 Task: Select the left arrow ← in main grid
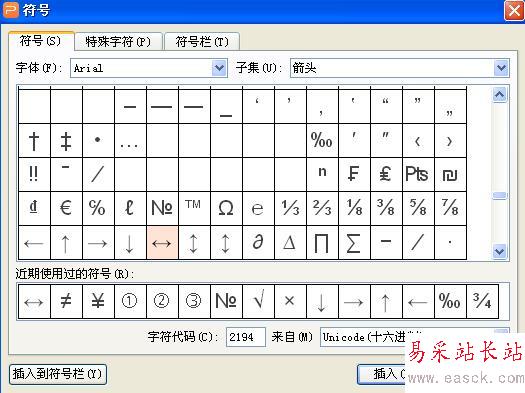(34, 242)
